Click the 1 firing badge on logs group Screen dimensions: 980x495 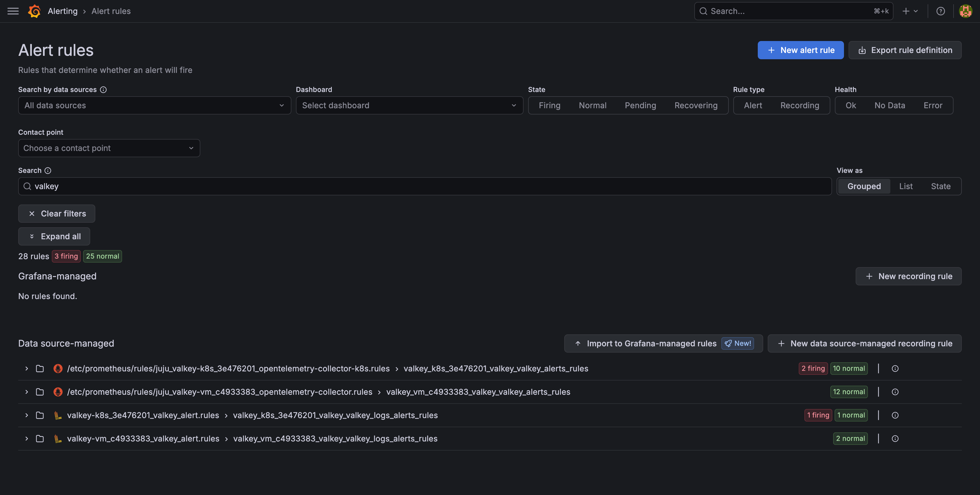pos(818,415)
